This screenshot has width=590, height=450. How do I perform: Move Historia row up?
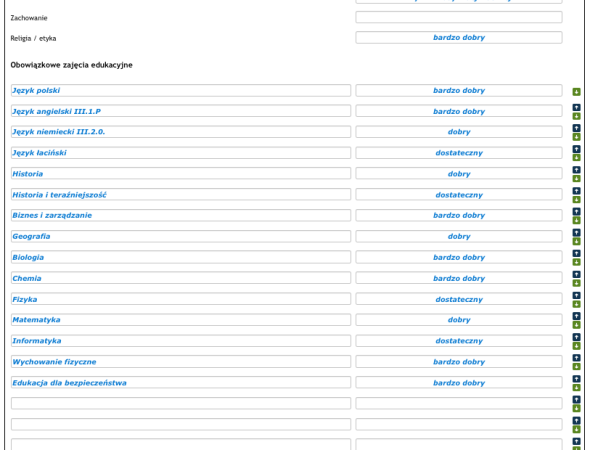(x=576, y=170)
